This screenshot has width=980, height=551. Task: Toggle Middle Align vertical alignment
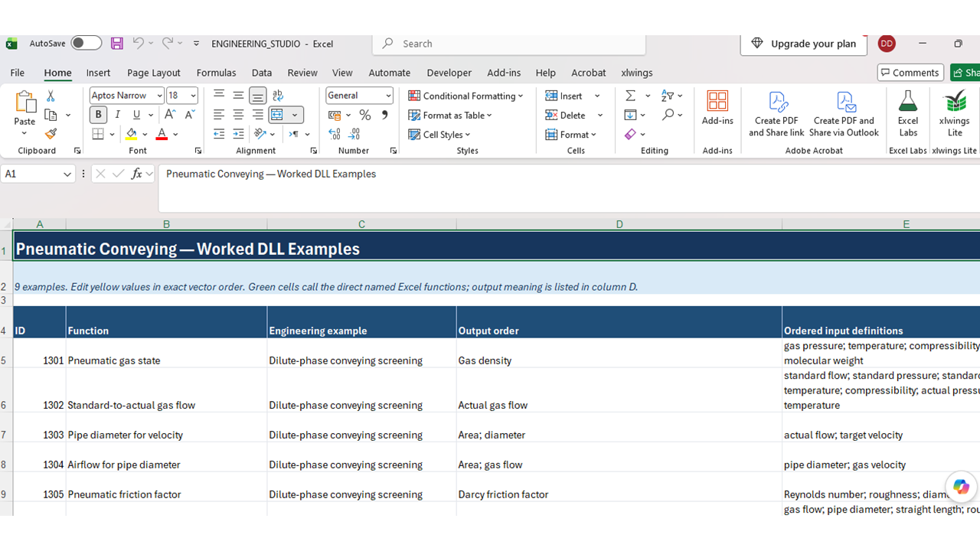(x=238, y=96)
